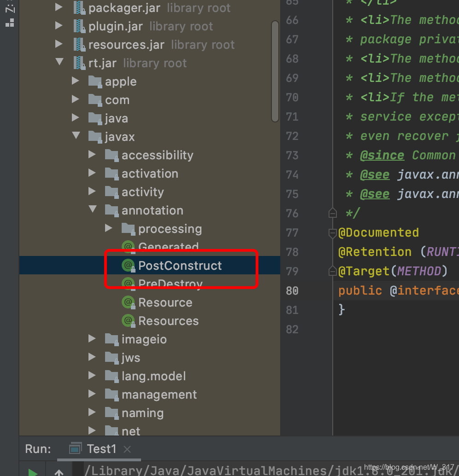Screen dimensions: 459x476
Task: Rerun Test1 with the green play button
Action: click(32, 472)
